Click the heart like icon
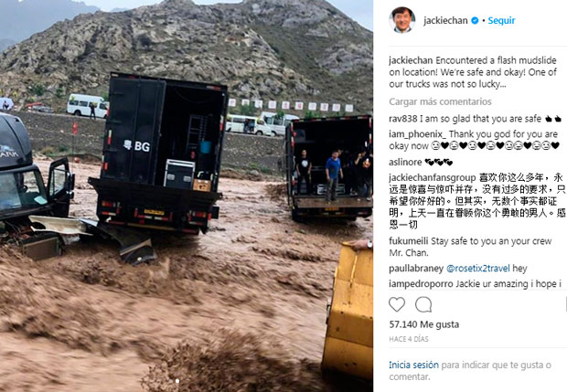 [397, 304]
